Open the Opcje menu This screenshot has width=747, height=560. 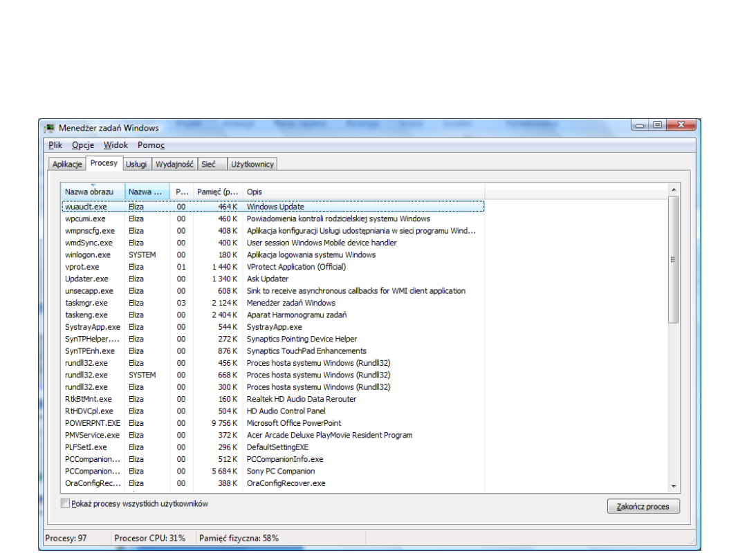(83, 145)
